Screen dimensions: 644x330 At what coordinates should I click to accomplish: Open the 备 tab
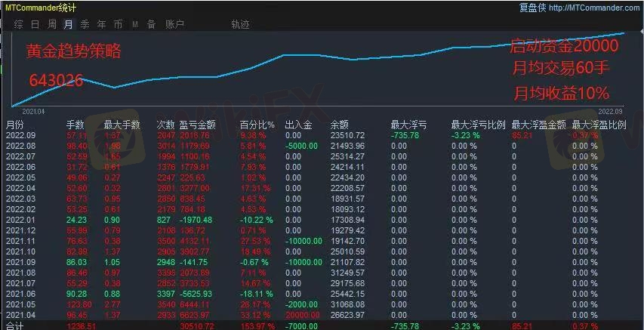point(151,24)
